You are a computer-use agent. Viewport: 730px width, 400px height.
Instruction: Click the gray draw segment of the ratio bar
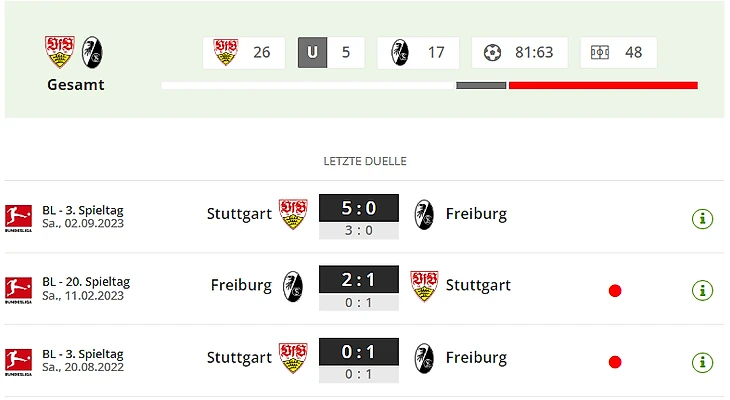click(x=481, y=85)
